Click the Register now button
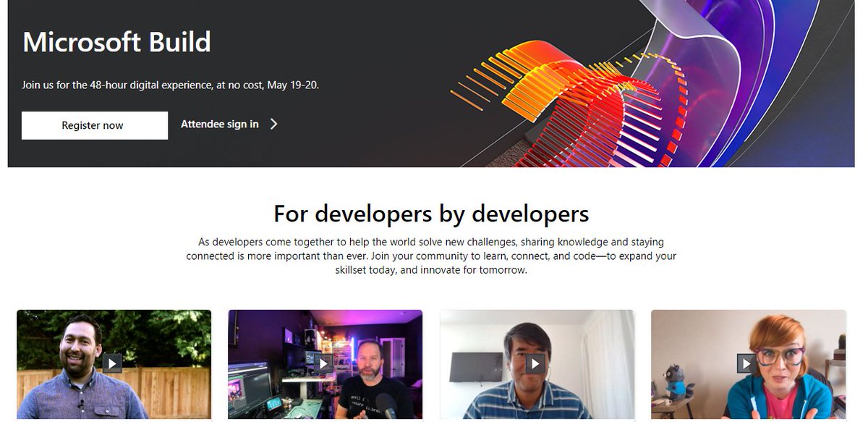The width and height of the screenshot is (868, 422). [95, 125]
